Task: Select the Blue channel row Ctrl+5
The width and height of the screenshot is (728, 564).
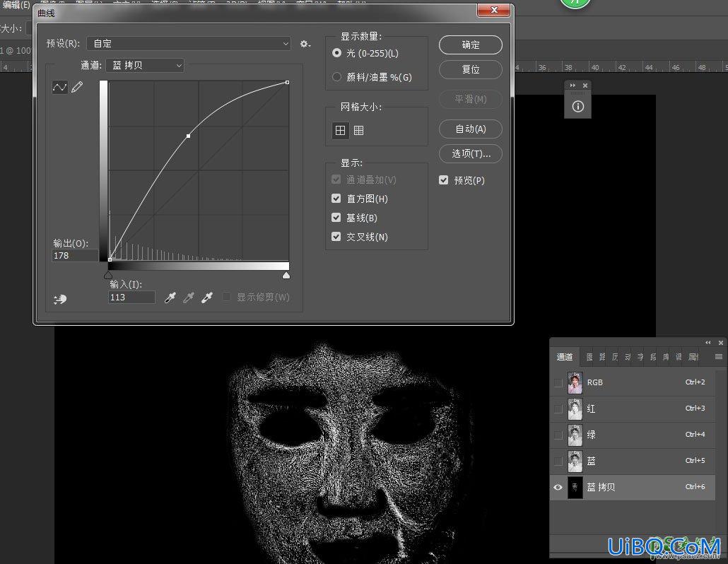Action: coord(633,461)
